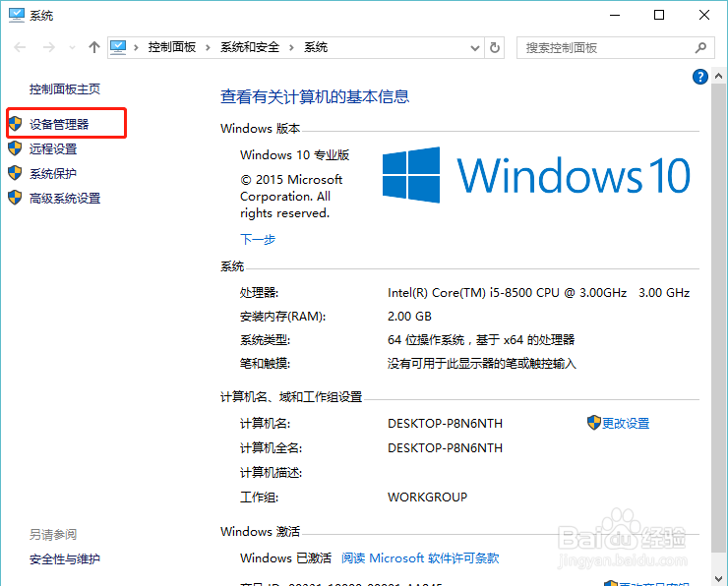Click the Windows 10 专业版 edition text
The image size is (728, 586).
[x=295, y=155]
